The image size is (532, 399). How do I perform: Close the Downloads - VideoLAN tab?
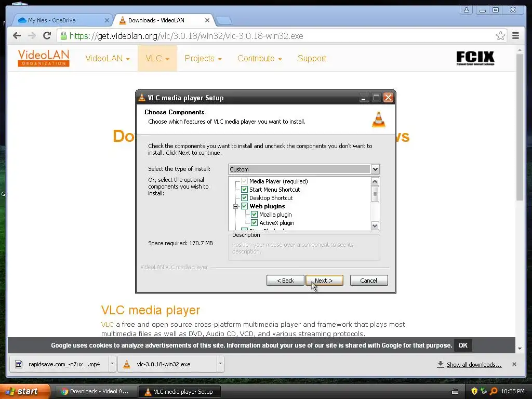(x=207, y=20)
